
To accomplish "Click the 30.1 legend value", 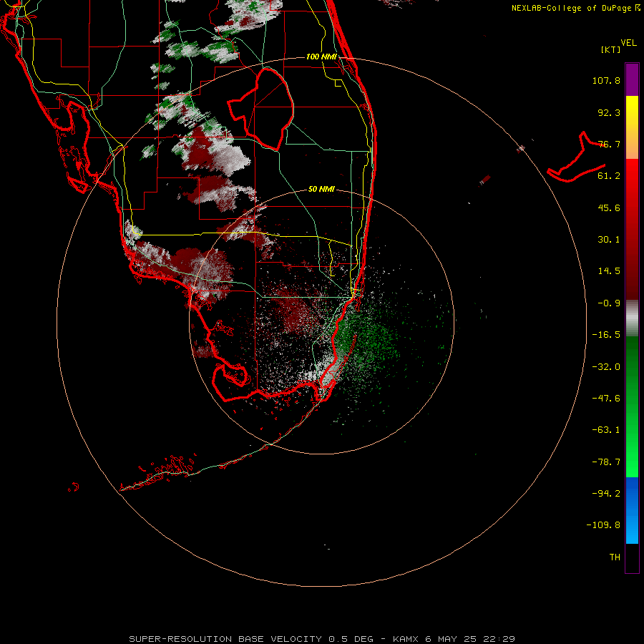I will click(x=609, y=240).
